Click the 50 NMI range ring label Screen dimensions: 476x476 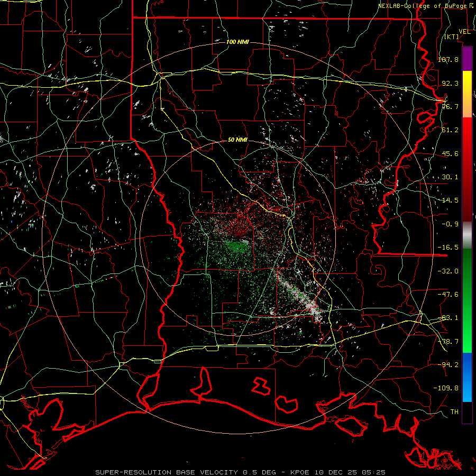click(x=237, y=140)
